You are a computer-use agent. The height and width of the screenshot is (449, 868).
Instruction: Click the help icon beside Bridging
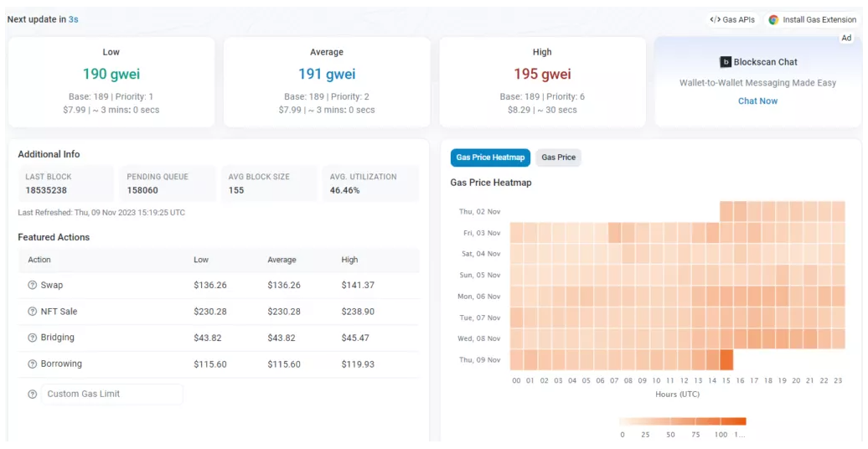(x=33, y=338)
